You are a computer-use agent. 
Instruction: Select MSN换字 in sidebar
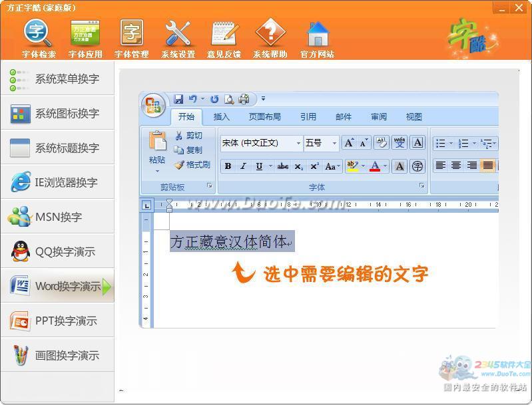point(57,217)
